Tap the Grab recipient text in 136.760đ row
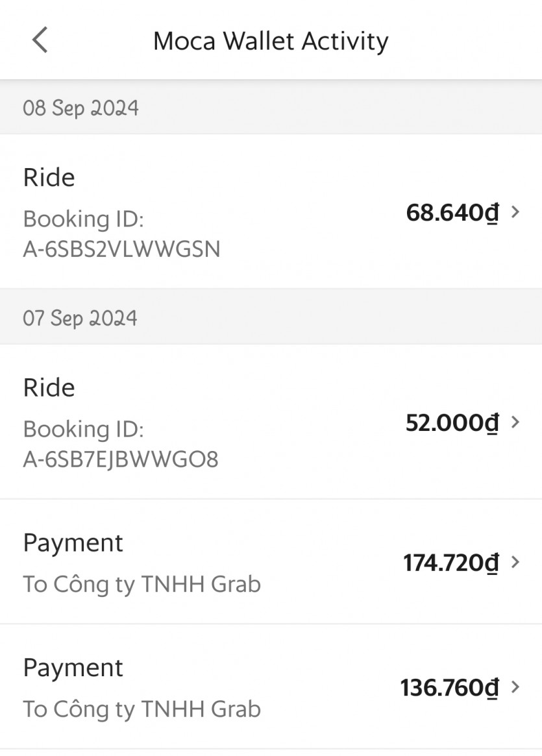 142,709
